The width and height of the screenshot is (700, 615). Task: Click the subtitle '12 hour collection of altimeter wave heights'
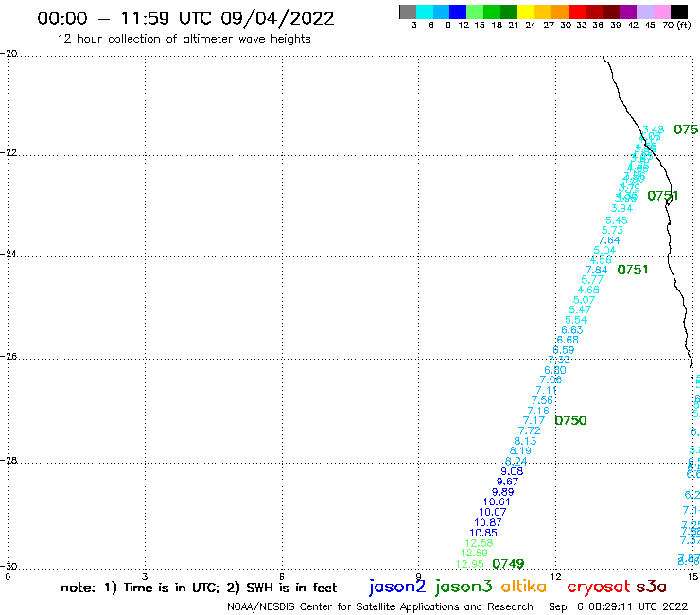point(184,39)
